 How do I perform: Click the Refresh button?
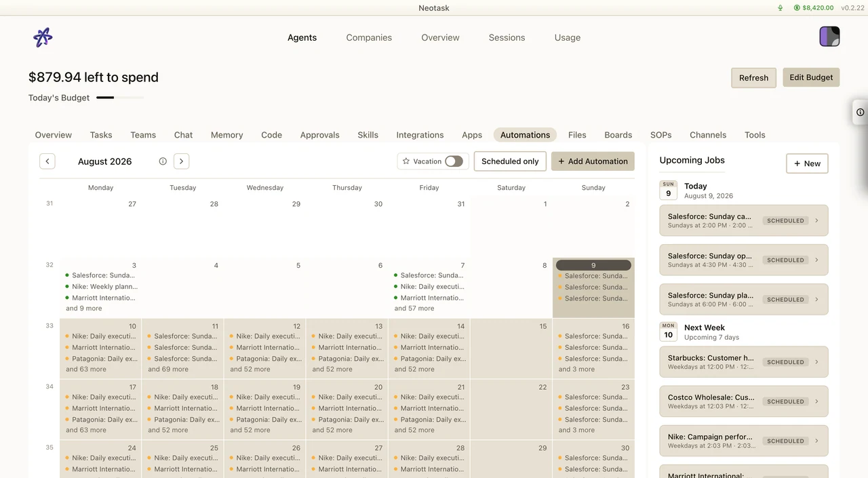pyautogui.click(x=753, y=78)
